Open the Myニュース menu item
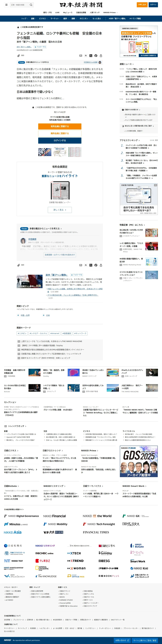This screenshot has width=162, height=644. [68, 12]
